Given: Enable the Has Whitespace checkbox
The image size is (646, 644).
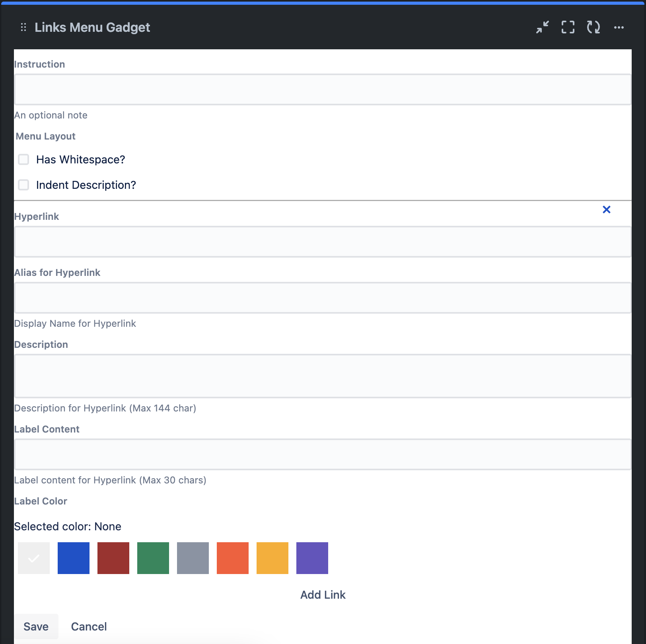Looking at the screenshot, I should tap(24, 159).
